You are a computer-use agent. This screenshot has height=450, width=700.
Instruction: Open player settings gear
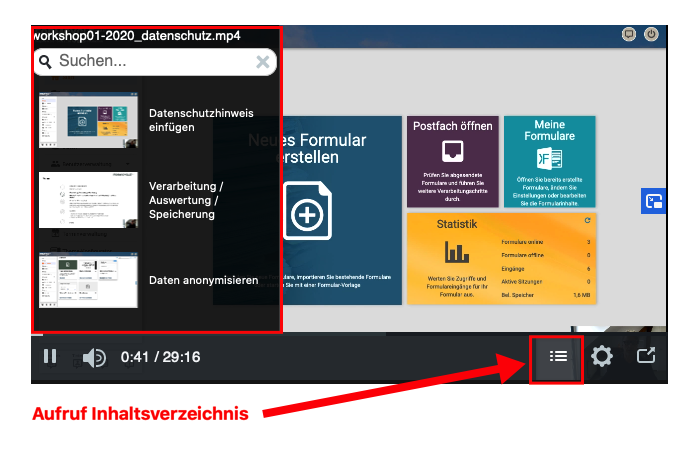click(601, 356)
